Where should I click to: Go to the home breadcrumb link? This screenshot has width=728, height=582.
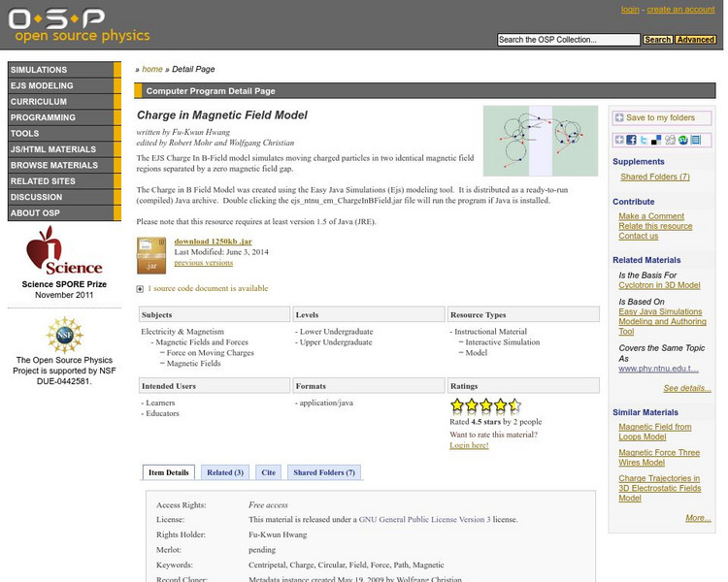click(x=151, y=69)
